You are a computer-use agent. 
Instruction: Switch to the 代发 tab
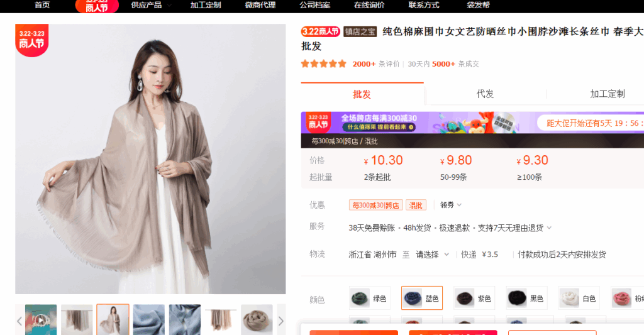tap(485, 94)
